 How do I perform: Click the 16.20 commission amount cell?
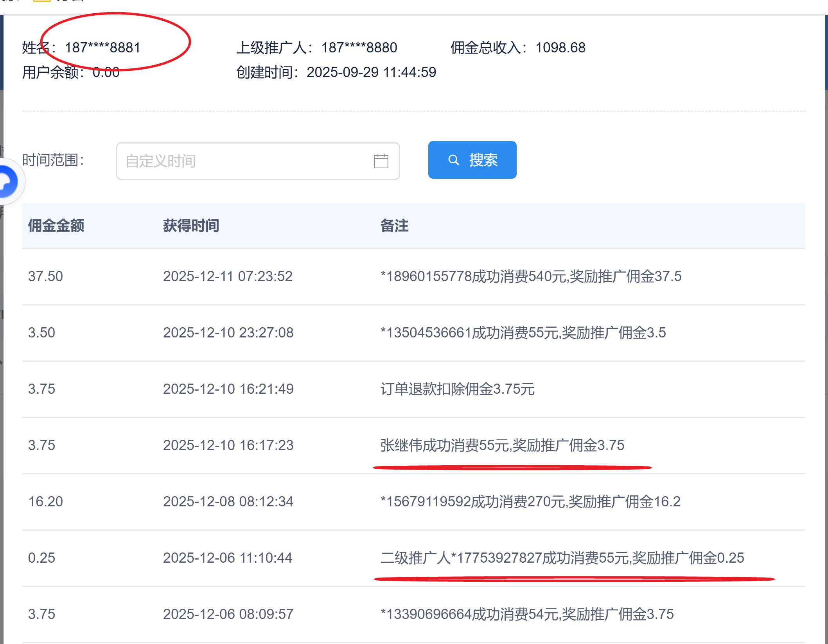click(x=45, y=502)
